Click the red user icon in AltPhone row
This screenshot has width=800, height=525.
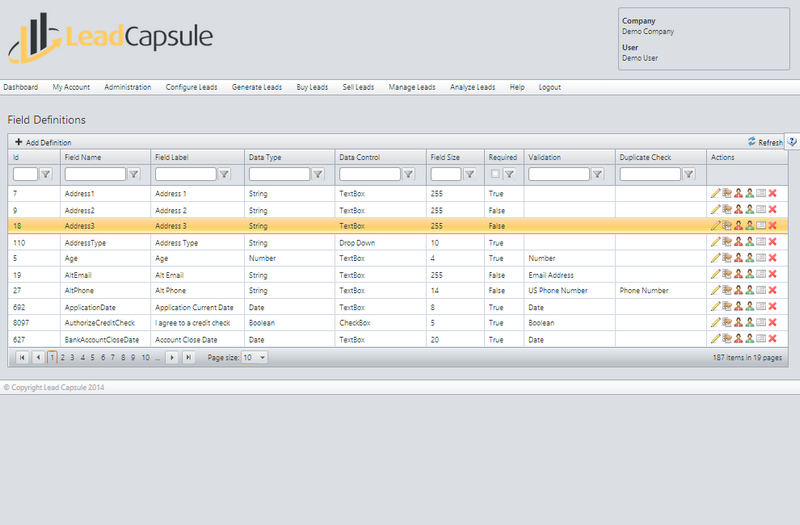coord(738,290)
